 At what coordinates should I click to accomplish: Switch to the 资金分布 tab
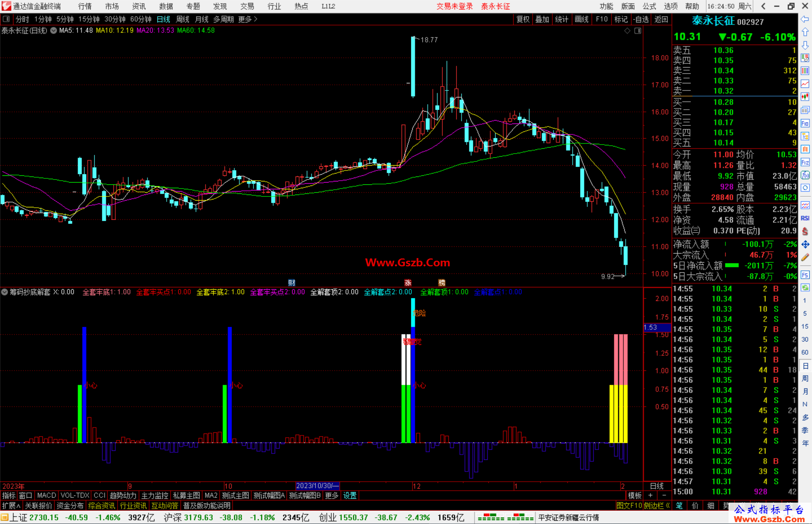tap(70, 506)
